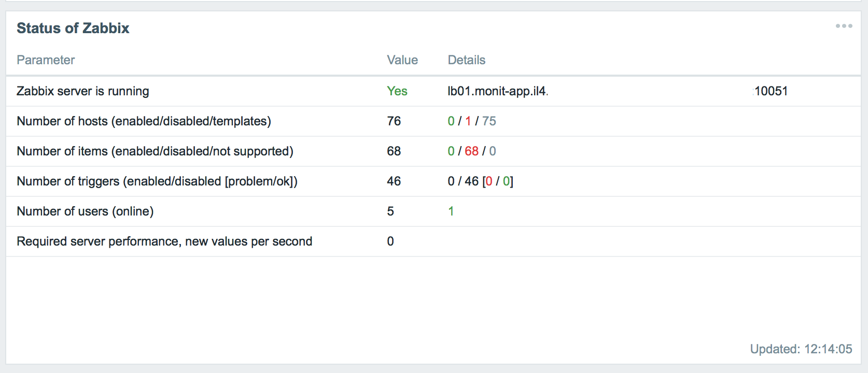Click the new values per second value 0

pos(390,241)
